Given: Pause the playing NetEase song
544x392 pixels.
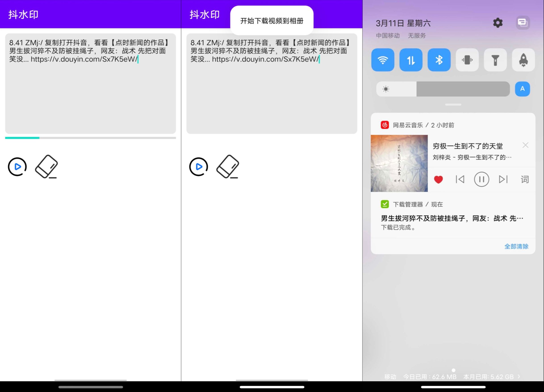Looking at the screenshot, I should (481, 179).
